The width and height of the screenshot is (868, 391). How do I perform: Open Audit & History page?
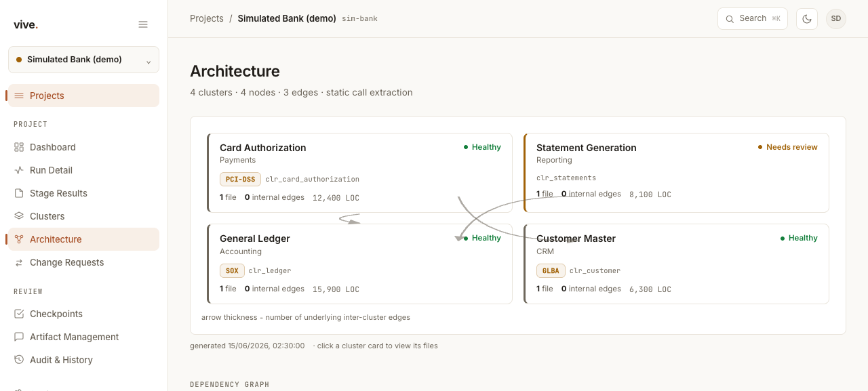(x=83, y=360)
